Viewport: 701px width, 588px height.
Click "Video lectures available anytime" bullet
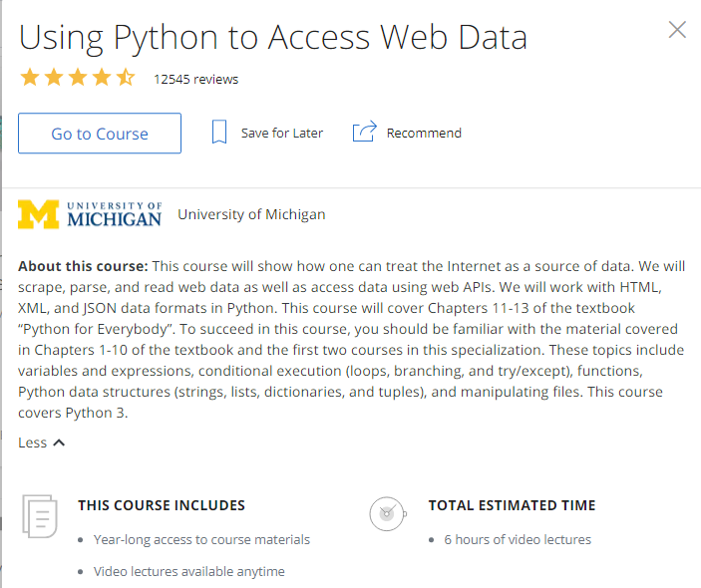click(x=189, y=571)
